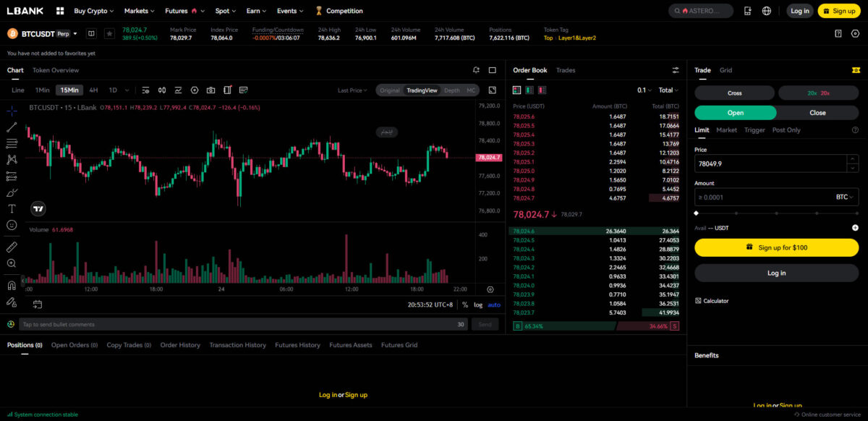The height and width of the screenshot is (421, 868).
Task: Select the pattern drawing tool
Action: pyautogui.click(x=12, y=159)
